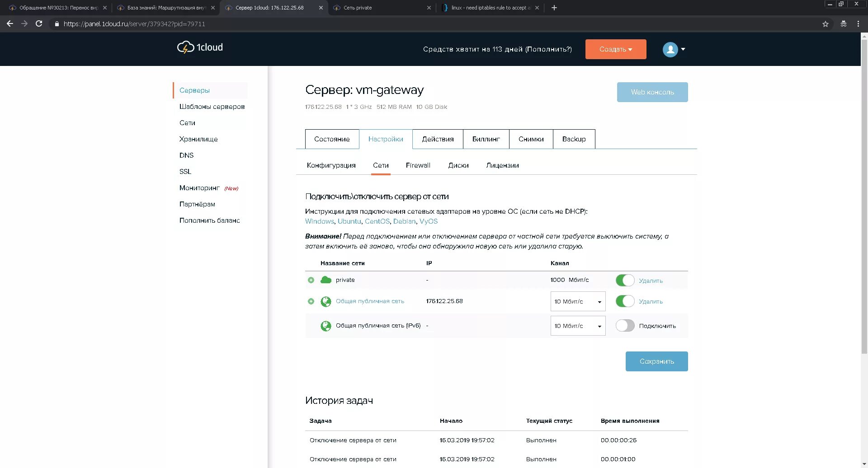Image resolution: width=868 pixels, height=468 pixels.
Task: Go forward in browser history
Action: tap(24, 23)
